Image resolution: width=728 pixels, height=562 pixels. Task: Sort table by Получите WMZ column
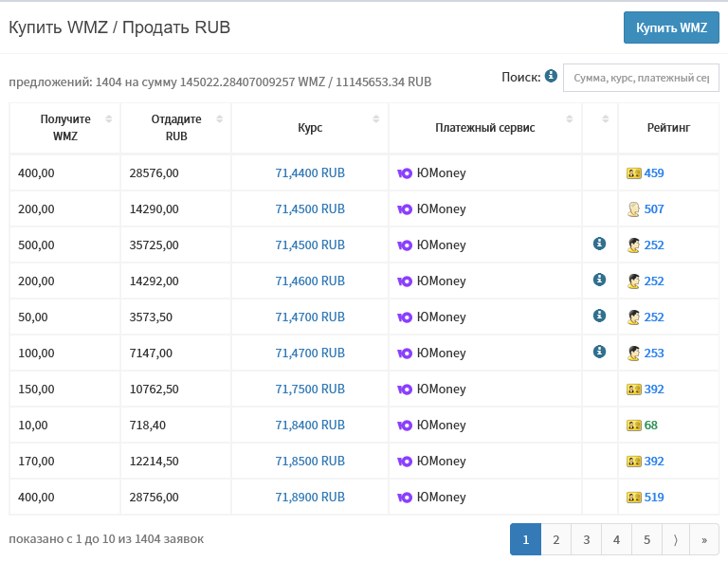coord(109,118)
